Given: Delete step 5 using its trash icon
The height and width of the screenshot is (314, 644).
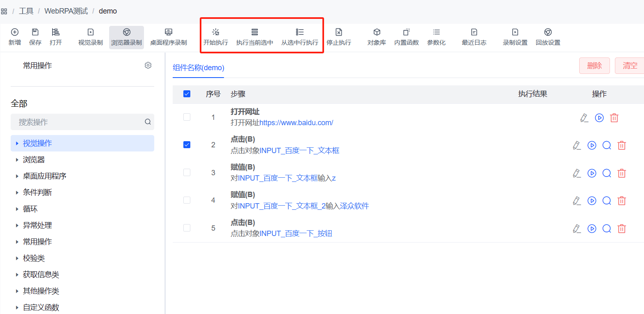Looking at the screenshot, I should coord(621,229).
